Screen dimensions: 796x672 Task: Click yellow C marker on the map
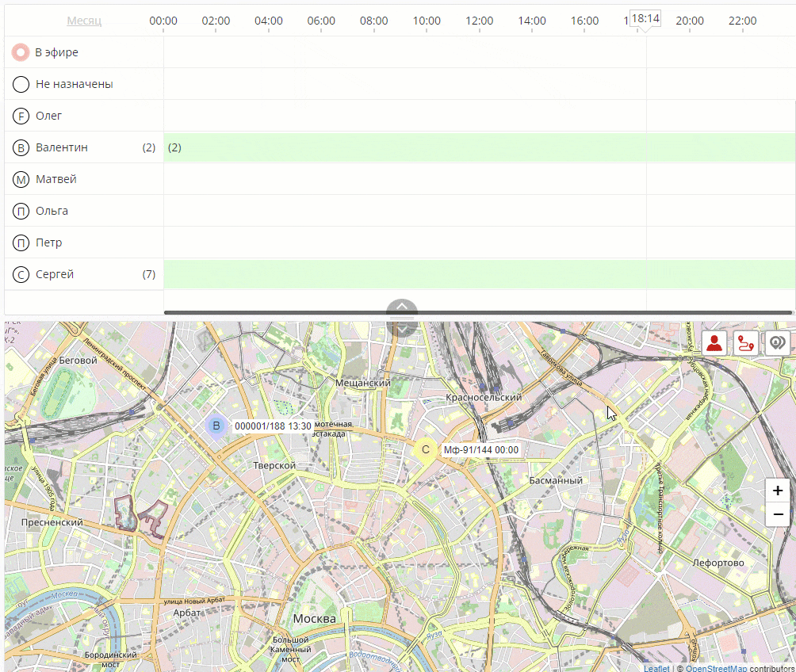click(426, 449)
